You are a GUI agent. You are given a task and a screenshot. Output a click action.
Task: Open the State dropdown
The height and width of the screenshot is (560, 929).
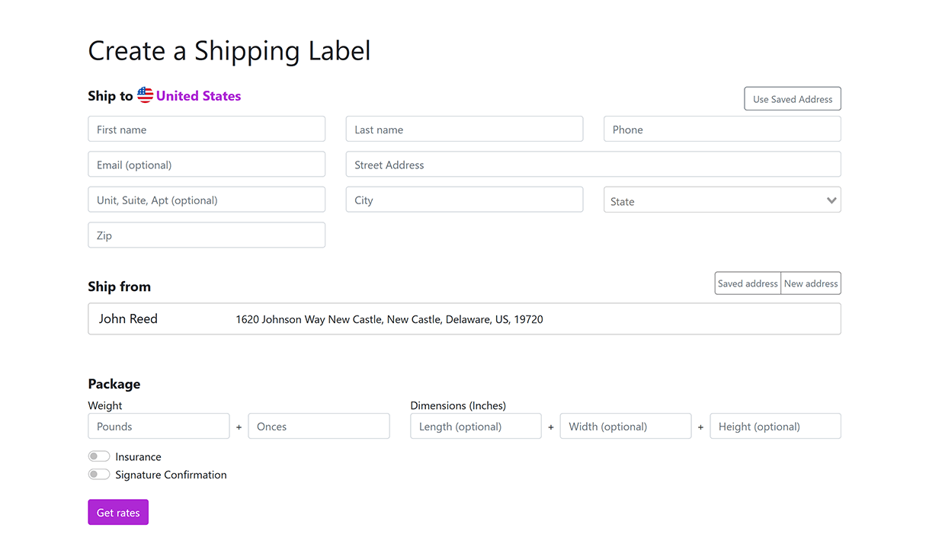pyautogui.click(x=722, y=200)
